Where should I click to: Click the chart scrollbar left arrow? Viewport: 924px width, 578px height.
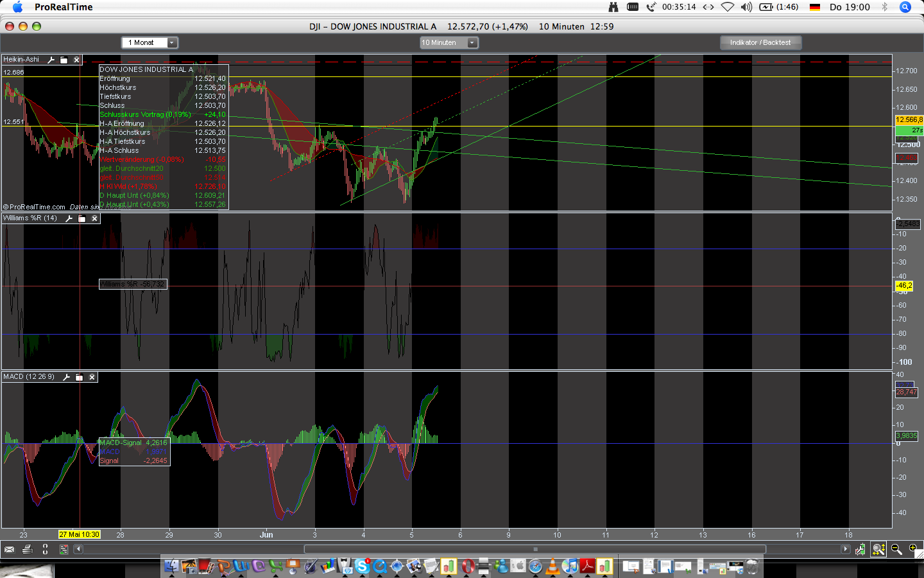[x=78, y=549]
